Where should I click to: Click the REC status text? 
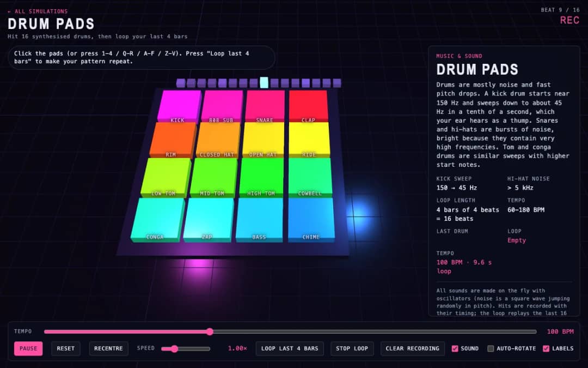tap(569, 20)
